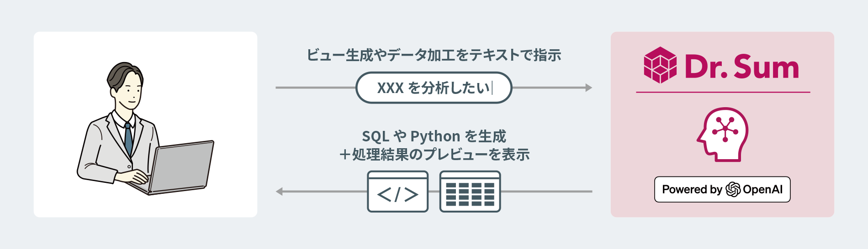Click the "Dr. Sum" brand name text

(741, 67)
